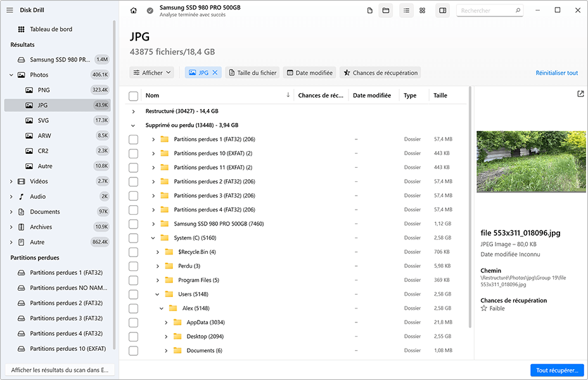Screen dimensions: 588x380
Task: Expand Audio category in sidebar
Action: point(11,196)
